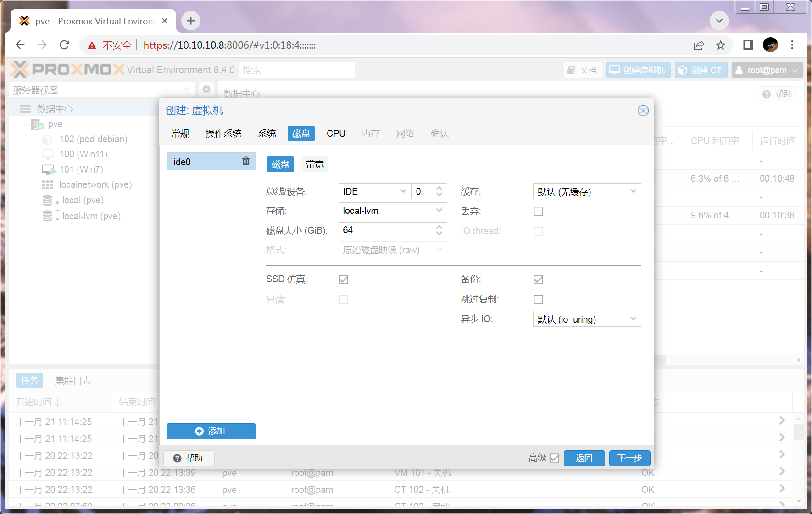The width and height of the screenshot is (812, 514).
Task: Open the Cache (缓存) dropdown
Action: [586, 191]
